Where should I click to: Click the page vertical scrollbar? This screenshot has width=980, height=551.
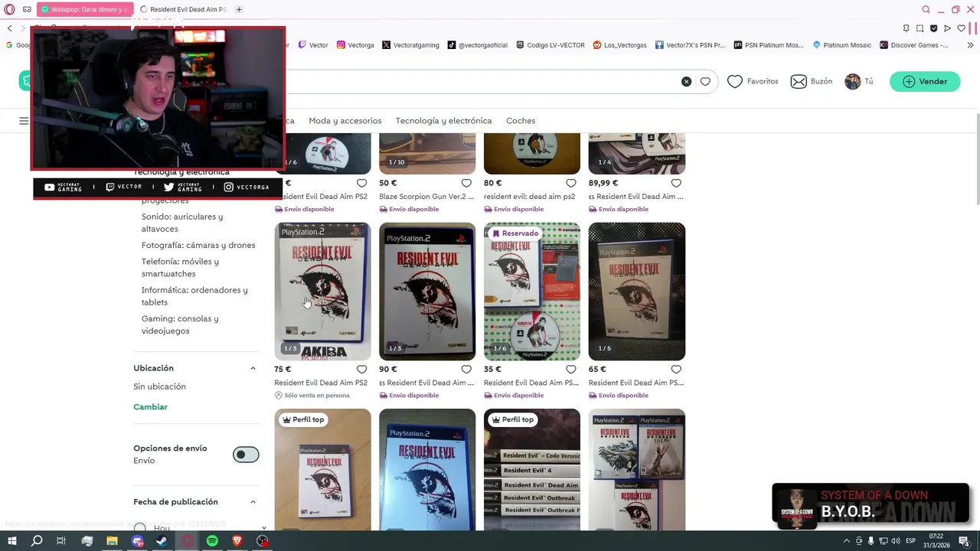pos(977,159)
